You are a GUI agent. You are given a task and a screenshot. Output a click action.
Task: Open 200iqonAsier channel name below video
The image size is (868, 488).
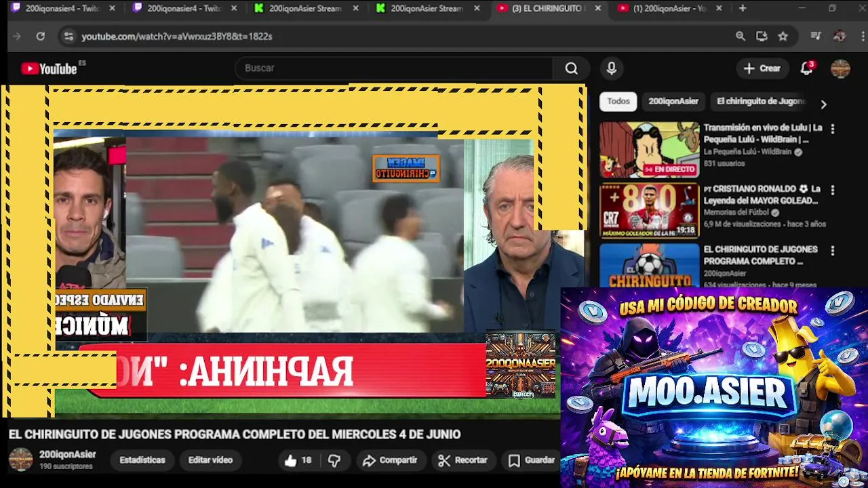click(68, 455)
